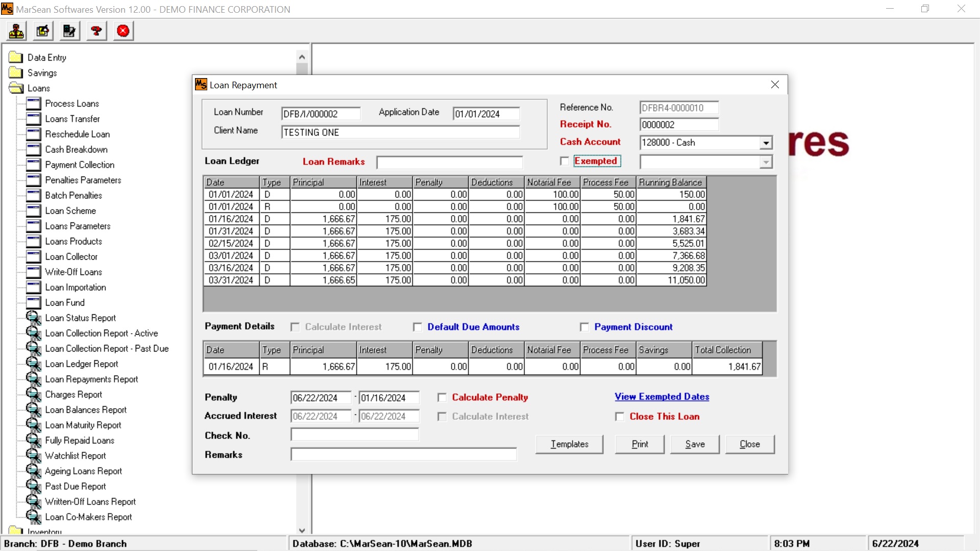Collapse the Loans folder in the tree
This screenshot has width=980, height=551.
[16, 88]
